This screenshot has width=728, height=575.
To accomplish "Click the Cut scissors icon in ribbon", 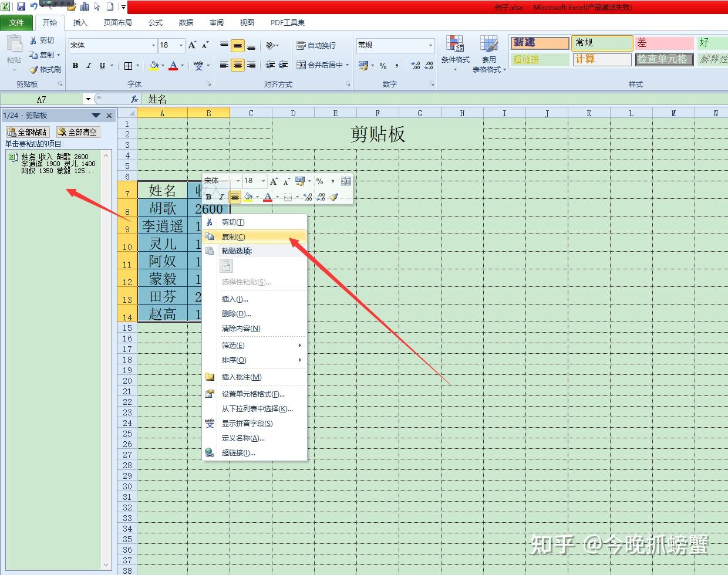I will (34, 40).
